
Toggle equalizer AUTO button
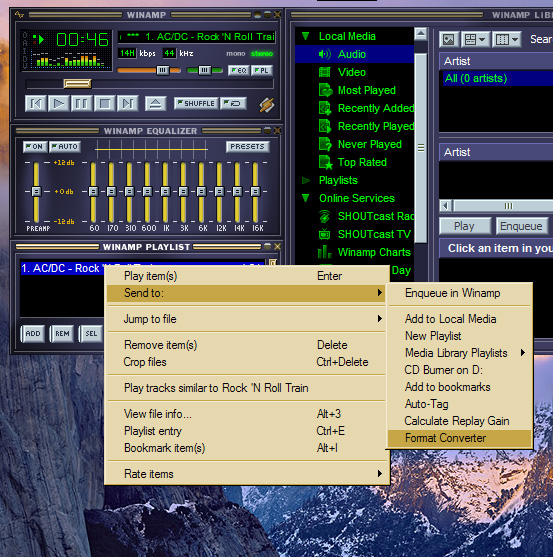[x=65, y=146]
